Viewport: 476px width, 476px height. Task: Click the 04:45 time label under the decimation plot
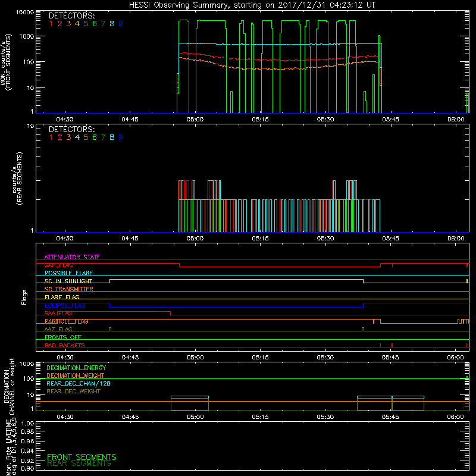tap(130, 417)
